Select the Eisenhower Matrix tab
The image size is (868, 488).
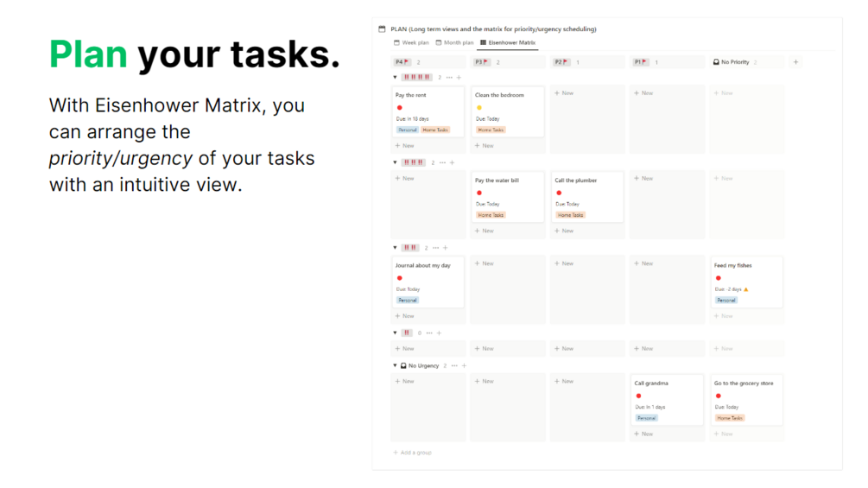point(508,42)
